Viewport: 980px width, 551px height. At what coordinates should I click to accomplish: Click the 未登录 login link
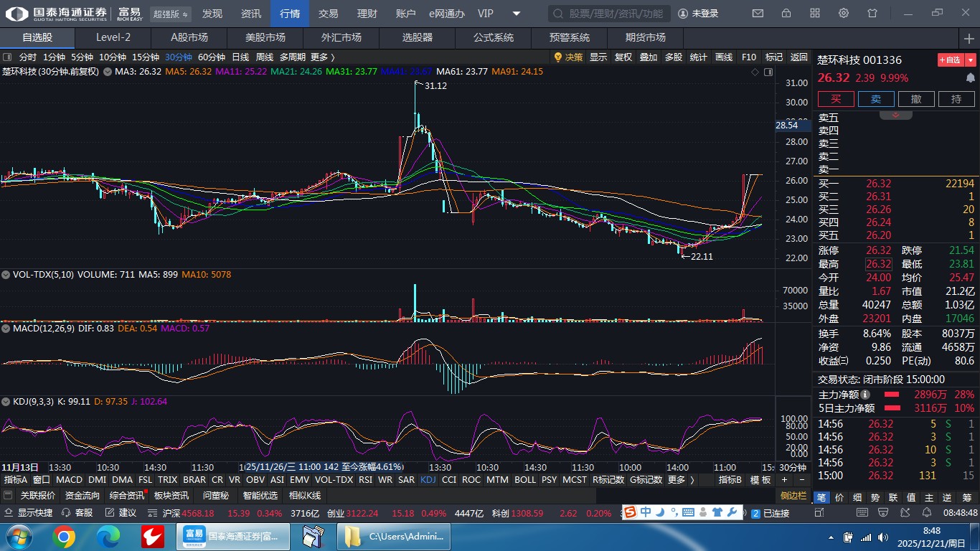coord(699,14)
